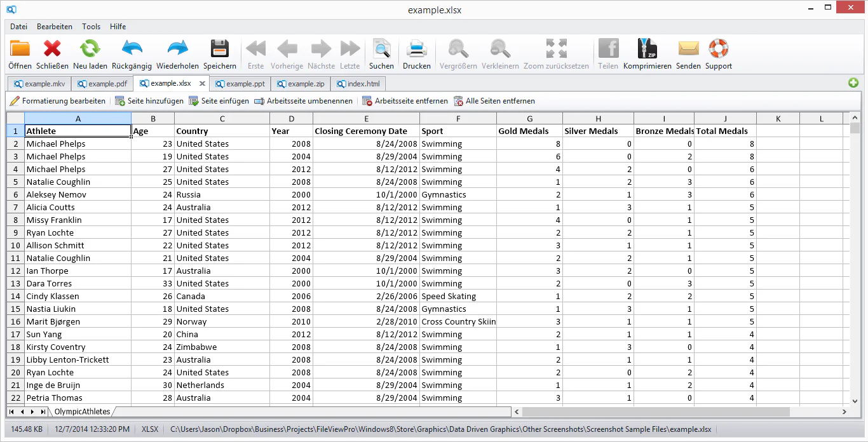This screenshot has height=442, width=868.
Task: Undo with the Rückgängig arrow
Action: pyautogui.click(x=132, y=49)
